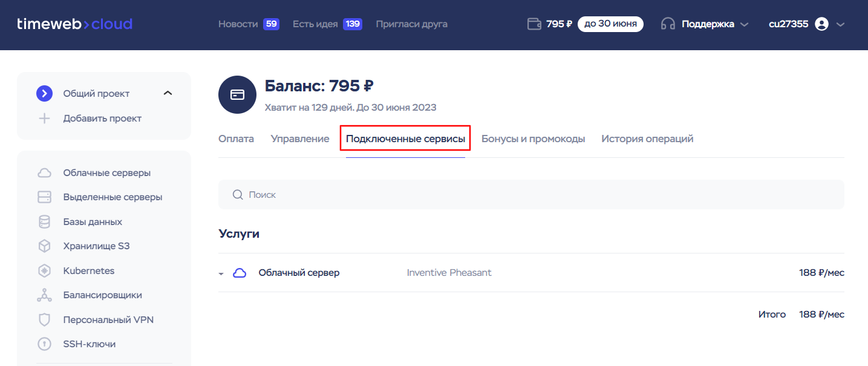Expand the Облачный сервер service row
This screenshot has height=366, width=868.
(221, 273)
